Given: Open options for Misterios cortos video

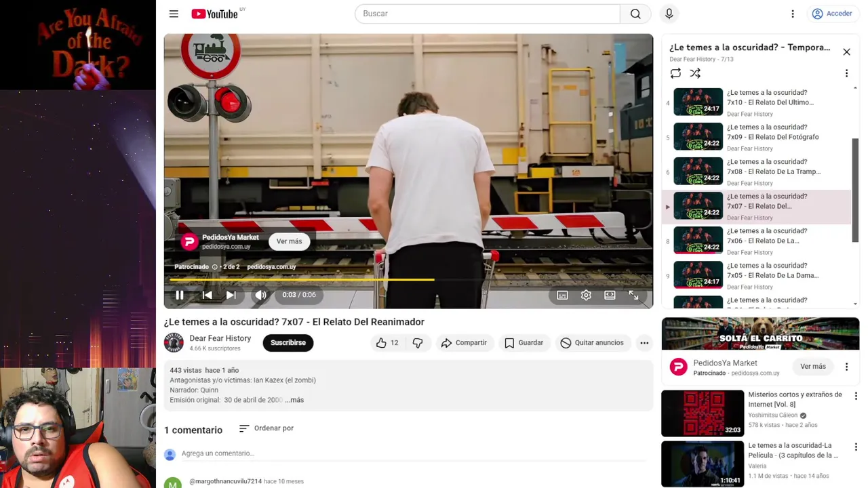Looking at the screenshot, I should [856, 396].
